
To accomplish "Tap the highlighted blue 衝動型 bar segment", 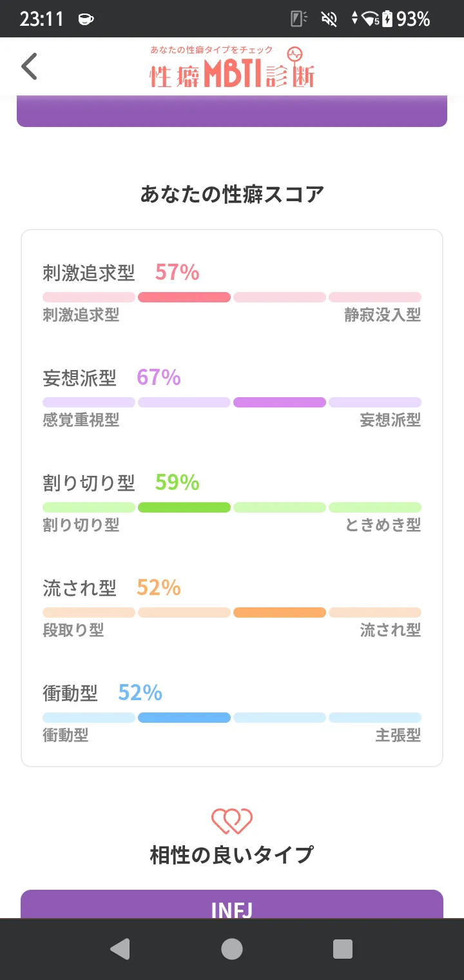I will pos(184,718).
